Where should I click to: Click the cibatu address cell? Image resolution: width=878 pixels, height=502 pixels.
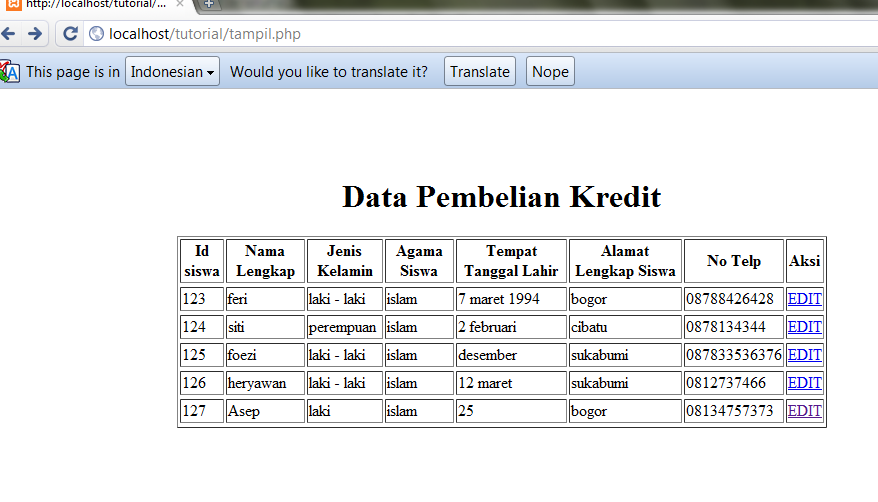(x=625, y=327)
